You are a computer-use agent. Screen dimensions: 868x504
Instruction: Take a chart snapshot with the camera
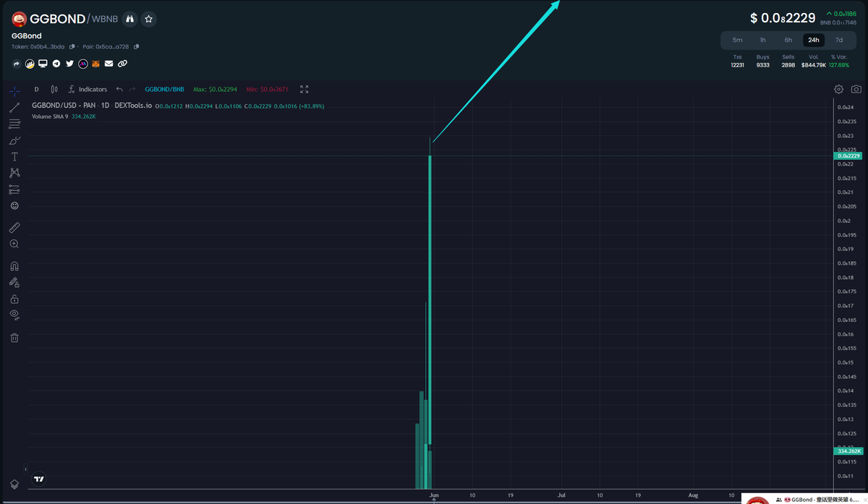click(x=856, y=90)
